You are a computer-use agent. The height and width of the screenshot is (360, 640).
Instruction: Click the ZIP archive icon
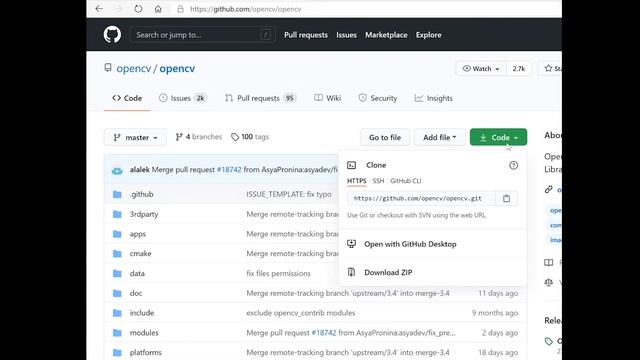pos(351,272)
